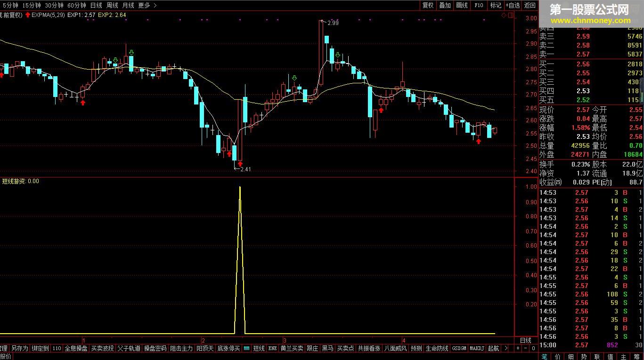Select the 30分钟 period tab
The width and height of the screenshot is (644, 360).
(x=54, y=5)
